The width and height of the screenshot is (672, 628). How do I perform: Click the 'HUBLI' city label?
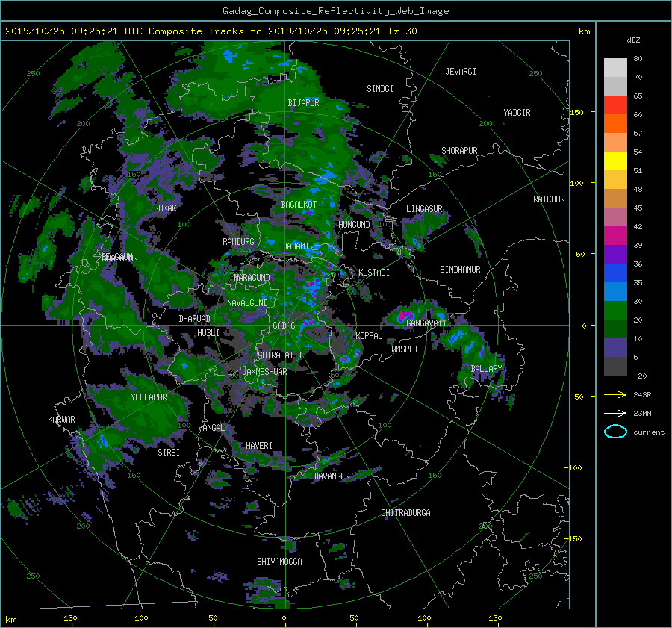(x=208, y=333)
